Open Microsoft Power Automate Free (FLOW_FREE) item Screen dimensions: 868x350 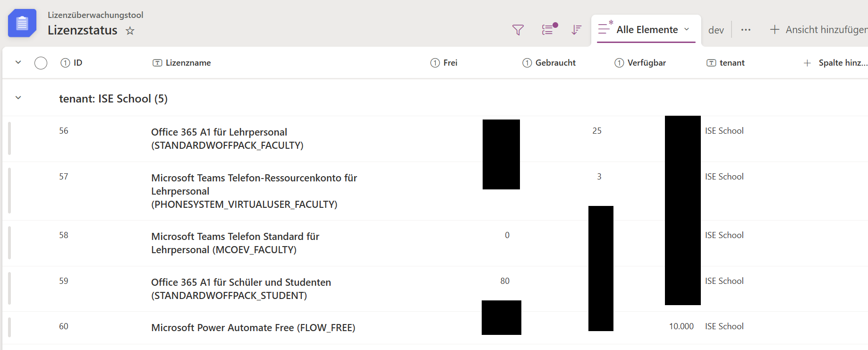pyautogui.click(x=253, y=328)
